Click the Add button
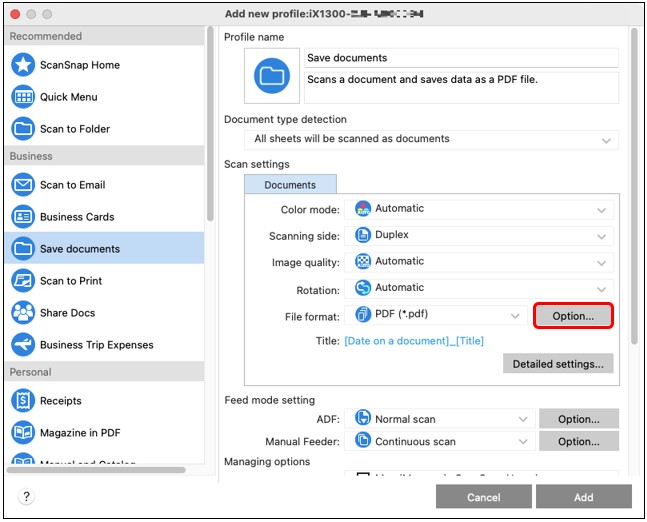The height and width of the screenshot is (522, 647). [584, 497]
